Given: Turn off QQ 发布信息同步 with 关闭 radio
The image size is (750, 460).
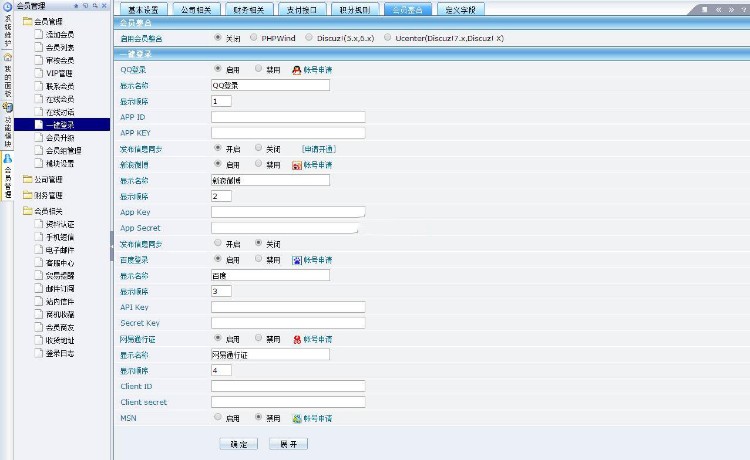Looking at the screenshot, I should tap(258, 148).
